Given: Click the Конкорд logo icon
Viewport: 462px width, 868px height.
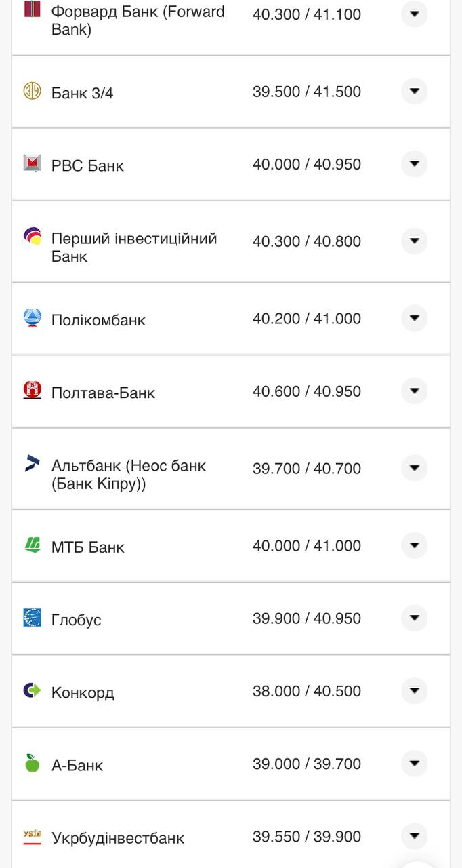Looking at the screenshot, I should (x=33, y=690).
